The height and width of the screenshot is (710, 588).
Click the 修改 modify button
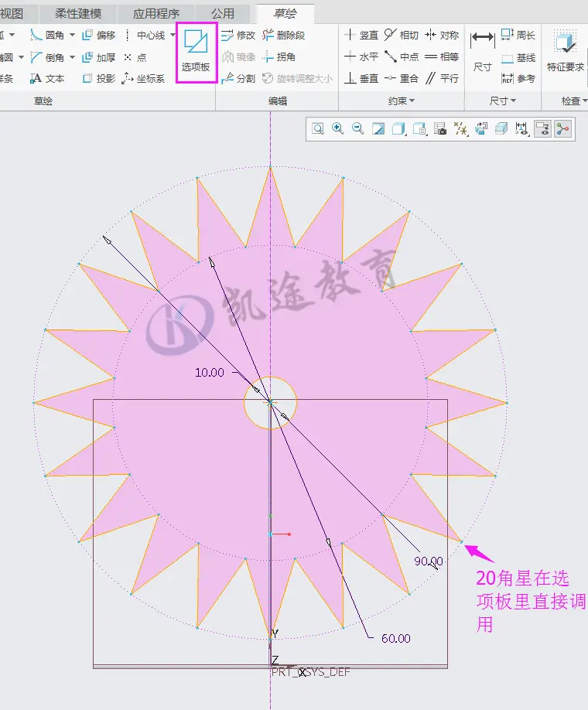point(238,35)
